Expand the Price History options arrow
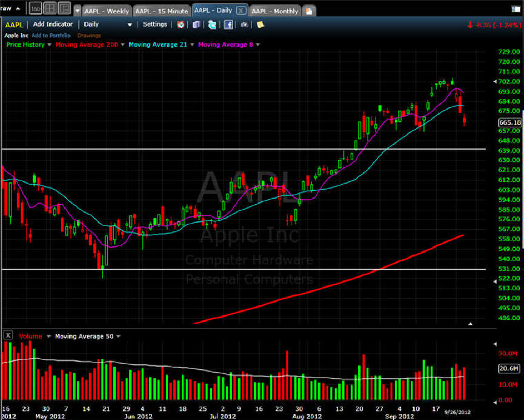Screen dimensions: 524x420 click(x=50, y=44)
